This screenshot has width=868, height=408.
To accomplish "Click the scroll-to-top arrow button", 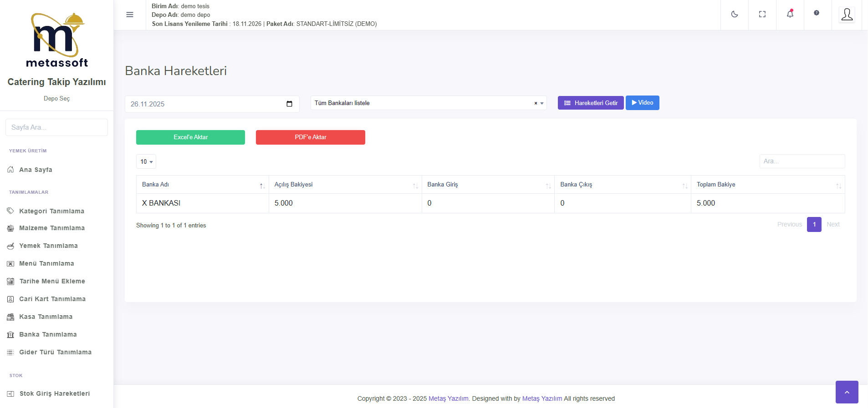I will pyautogui.click(x=847, y=392).
